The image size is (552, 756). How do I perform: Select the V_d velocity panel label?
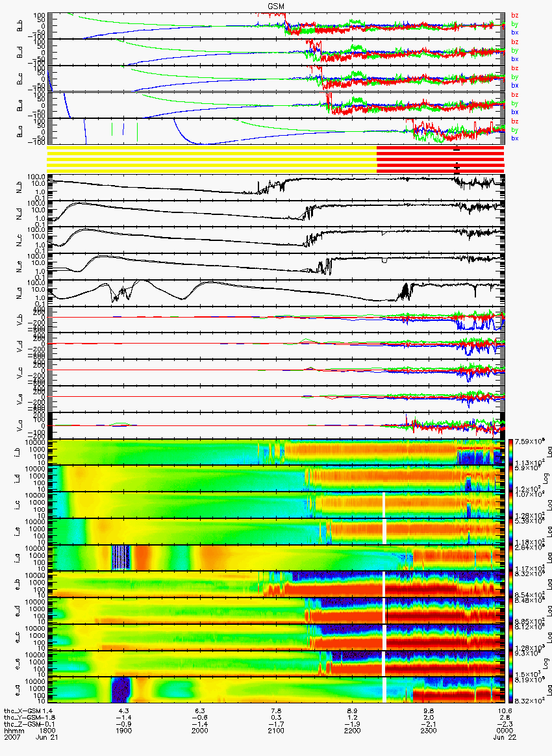point(19,346)
